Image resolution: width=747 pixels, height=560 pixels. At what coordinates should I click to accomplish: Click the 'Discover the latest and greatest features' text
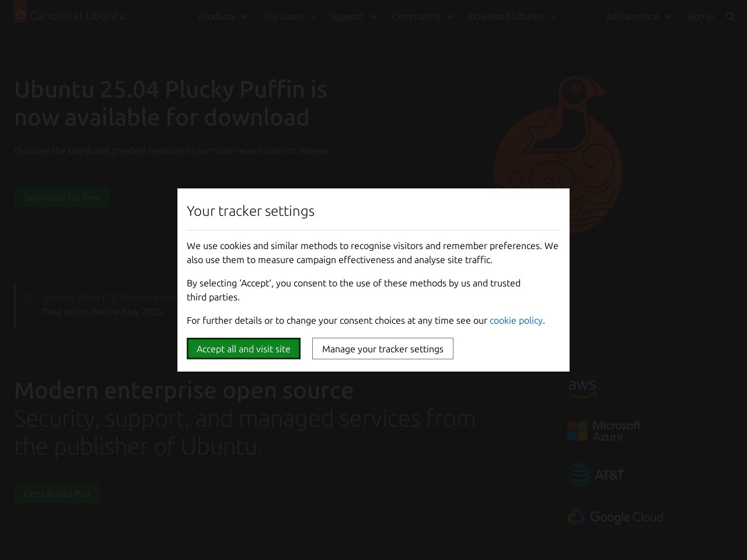(x=172, y=150)
